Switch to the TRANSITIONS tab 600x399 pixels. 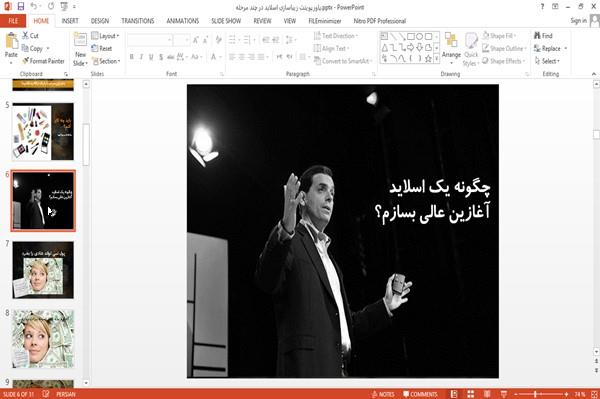point(138,21)
